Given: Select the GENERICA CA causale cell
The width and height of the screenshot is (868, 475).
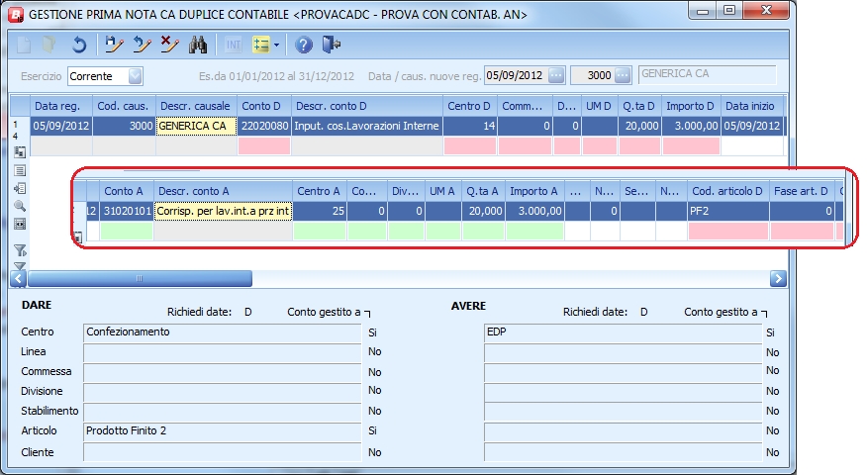Looking at the screenshot, I should [x=196, y=127].
